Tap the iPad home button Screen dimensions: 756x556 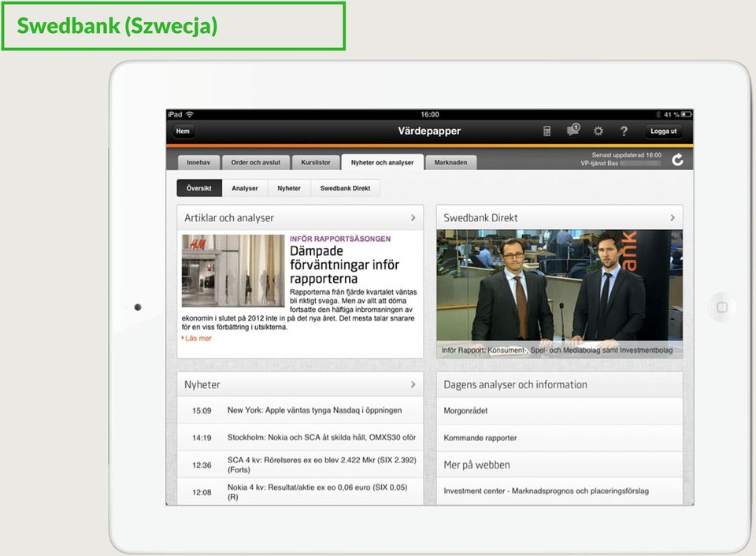pyautogui.click(x=722, y=307)
